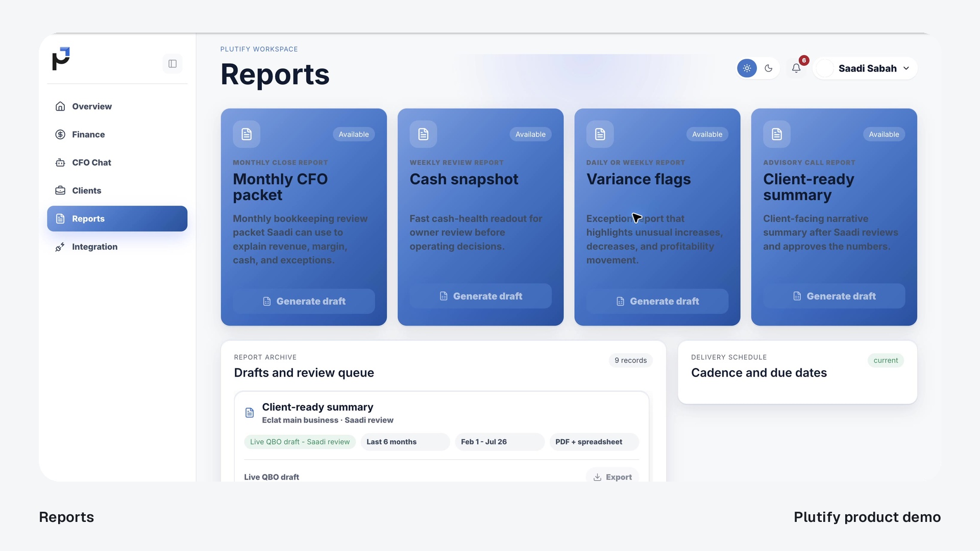Screen dimensions: 980x551
Task: Click the Variance flags document icon
Action: [600, 134]
